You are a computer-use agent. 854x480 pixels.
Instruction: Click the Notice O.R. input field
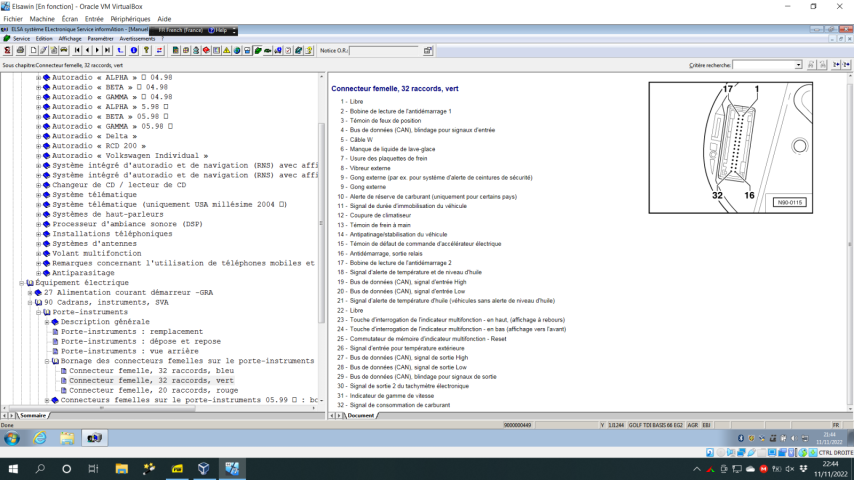coord(385,51)
